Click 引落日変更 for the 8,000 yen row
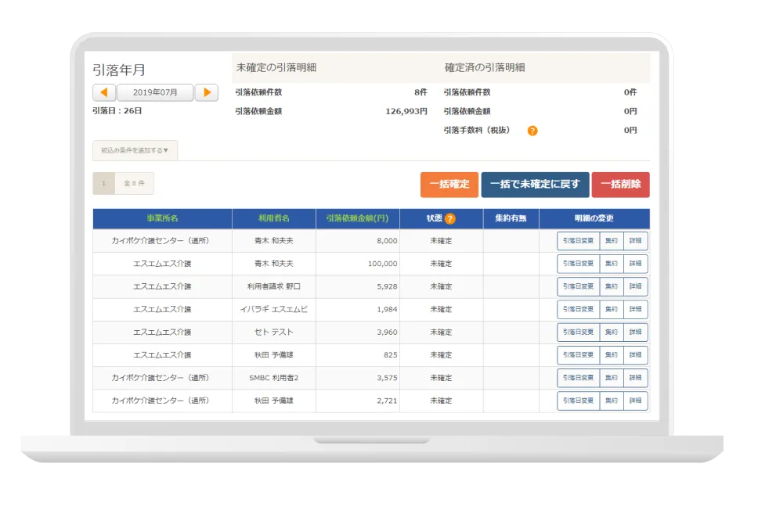The width and height of the screenshot is (758, 532). [579, 241]
